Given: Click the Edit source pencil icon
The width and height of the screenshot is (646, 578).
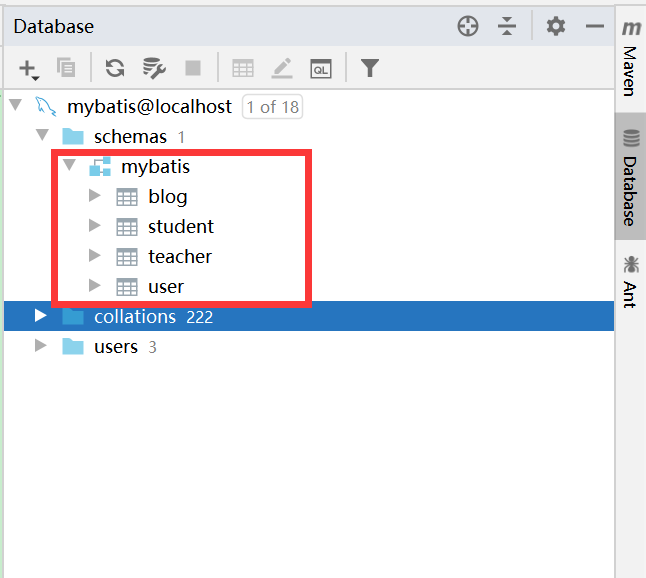Looking at the screenshot, I should (282, 68).
